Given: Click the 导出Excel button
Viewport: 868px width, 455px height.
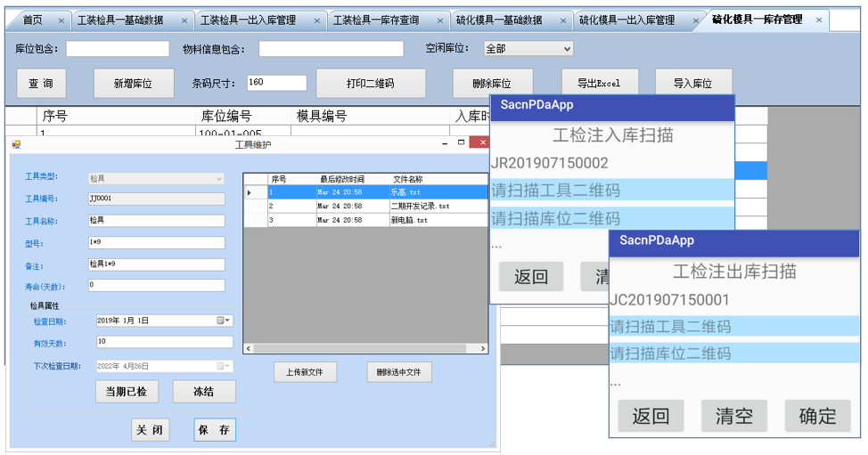Looking at the screenshot, I should click(600, 83).
